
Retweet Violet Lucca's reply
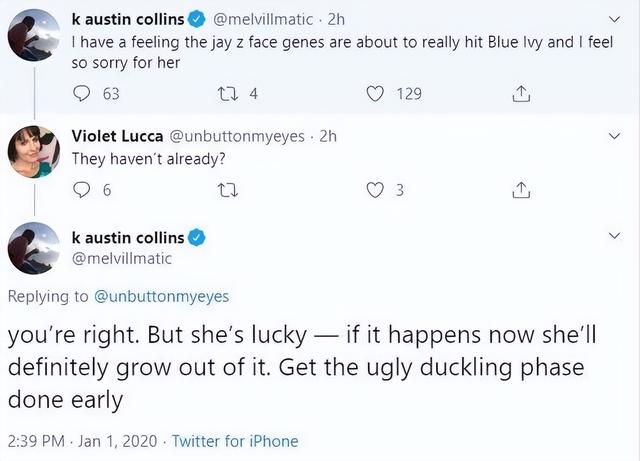point(227,191)
